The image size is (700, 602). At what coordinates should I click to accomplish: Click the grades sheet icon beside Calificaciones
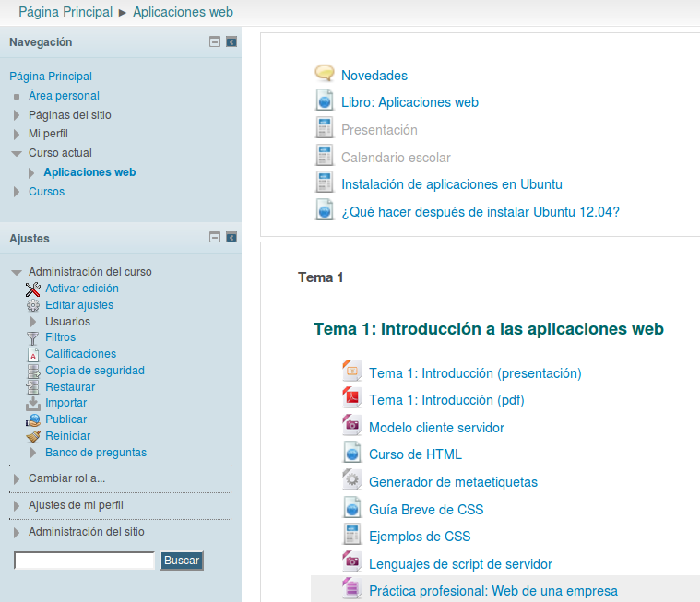point(33,355)
